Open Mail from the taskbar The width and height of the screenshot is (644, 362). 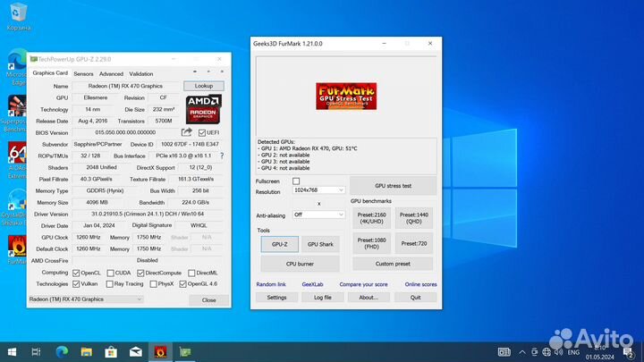136,352
